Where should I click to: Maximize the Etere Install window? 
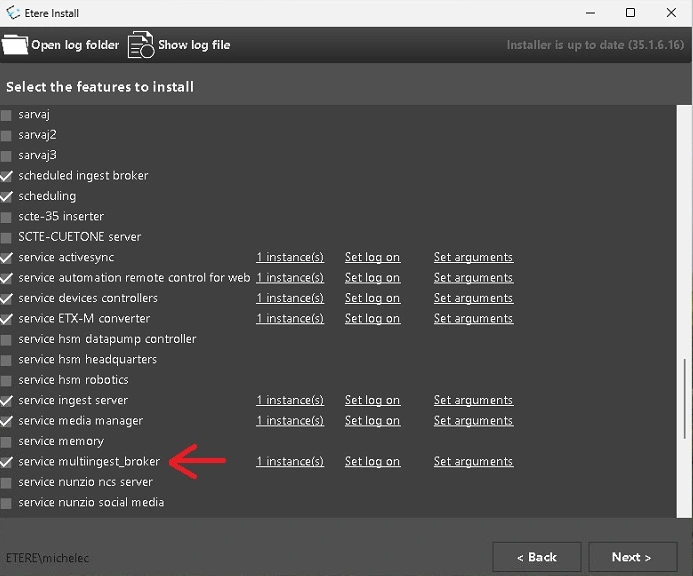[630, 13]
